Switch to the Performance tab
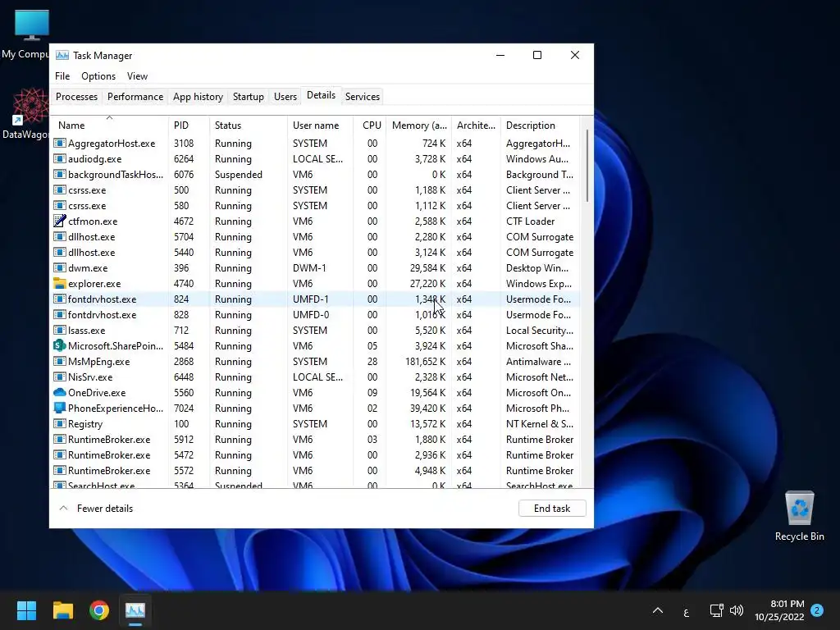840x630 pixels. (x=135, y=97)
